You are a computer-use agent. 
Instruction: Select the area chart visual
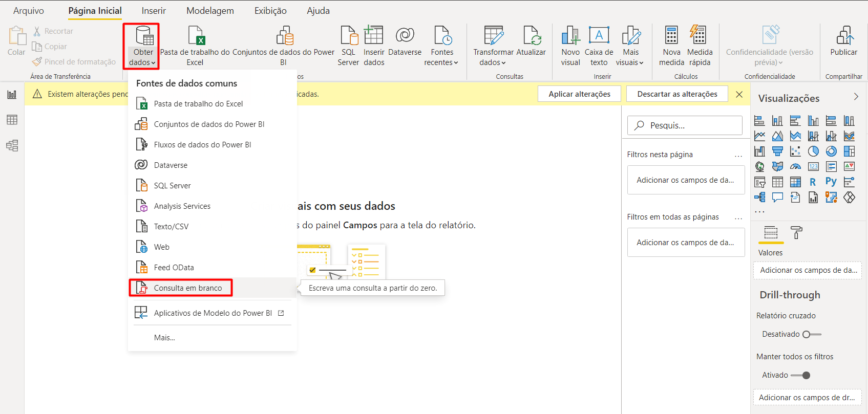coord(777,136)
